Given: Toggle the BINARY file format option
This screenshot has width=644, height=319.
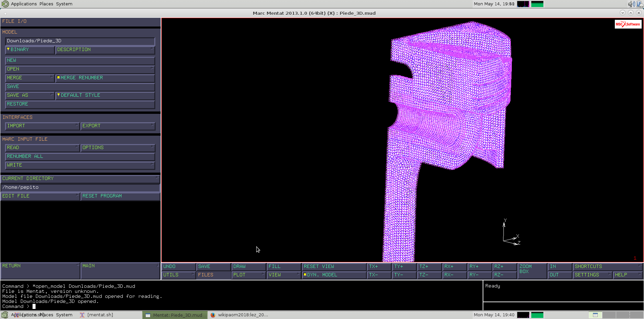Looking at the screenshot, I should point(30,50).
